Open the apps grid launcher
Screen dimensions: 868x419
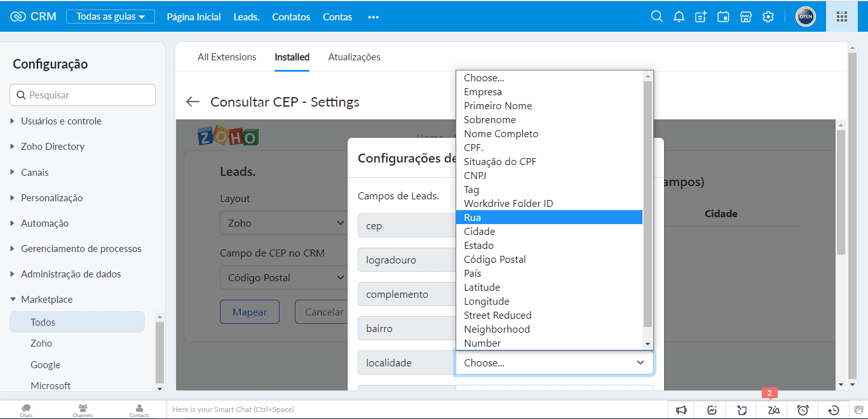point(841,17)
